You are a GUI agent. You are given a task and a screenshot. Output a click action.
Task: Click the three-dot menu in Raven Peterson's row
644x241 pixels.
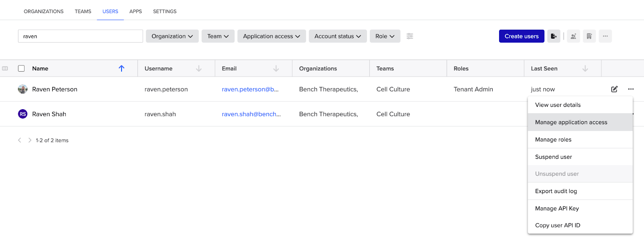tap(631, 89)
